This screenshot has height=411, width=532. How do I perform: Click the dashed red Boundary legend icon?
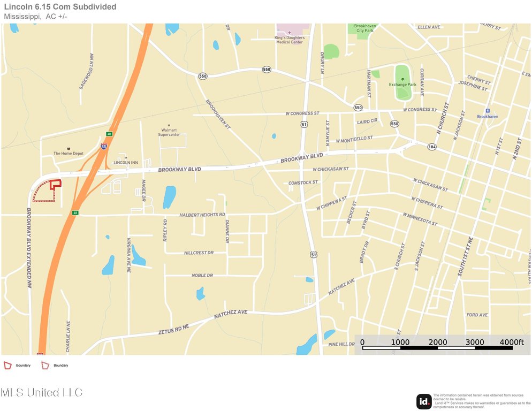45,365
